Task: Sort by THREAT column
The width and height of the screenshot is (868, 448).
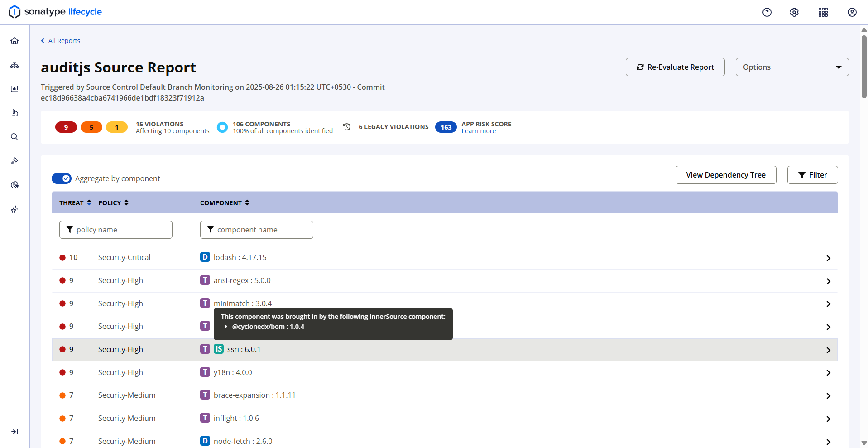Action: tap(75, 203)
